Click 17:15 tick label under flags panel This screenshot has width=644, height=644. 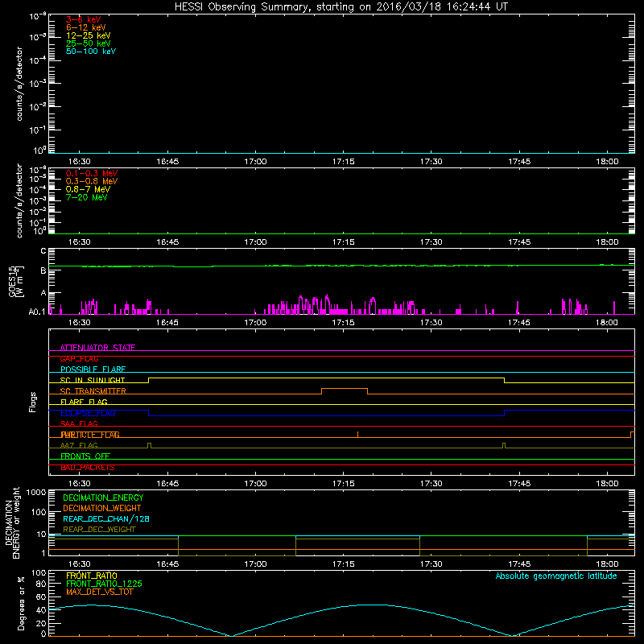pyautogui.click(x=344, y=484)
